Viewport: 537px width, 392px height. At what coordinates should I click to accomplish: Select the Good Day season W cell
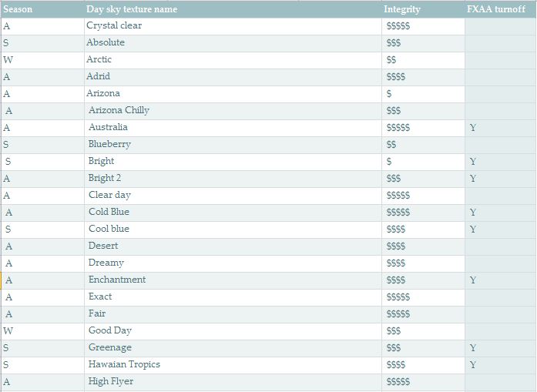42,331
